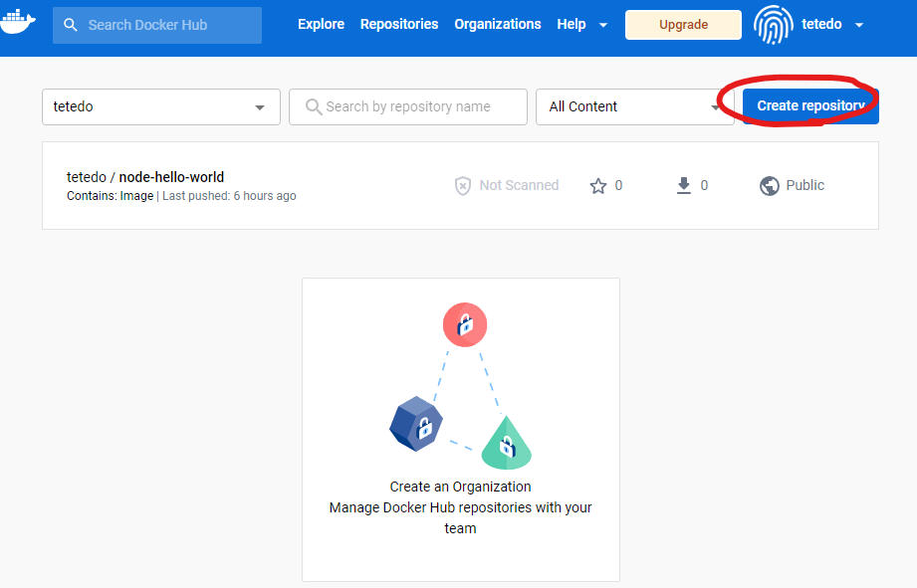Image resolution: width=917 pixels, height=588 pixels.
Task: Open the Help menu
Action: (x=572, y=24)
